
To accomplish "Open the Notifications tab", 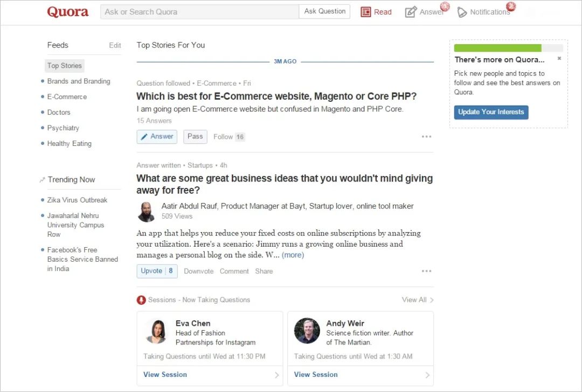I will pos(483,12).
